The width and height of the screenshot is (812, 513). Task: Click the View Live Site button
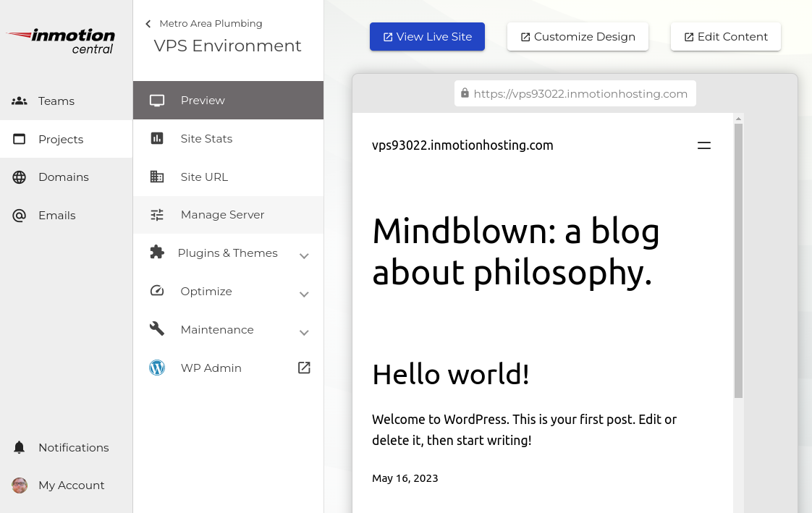(x=427, y=37)
